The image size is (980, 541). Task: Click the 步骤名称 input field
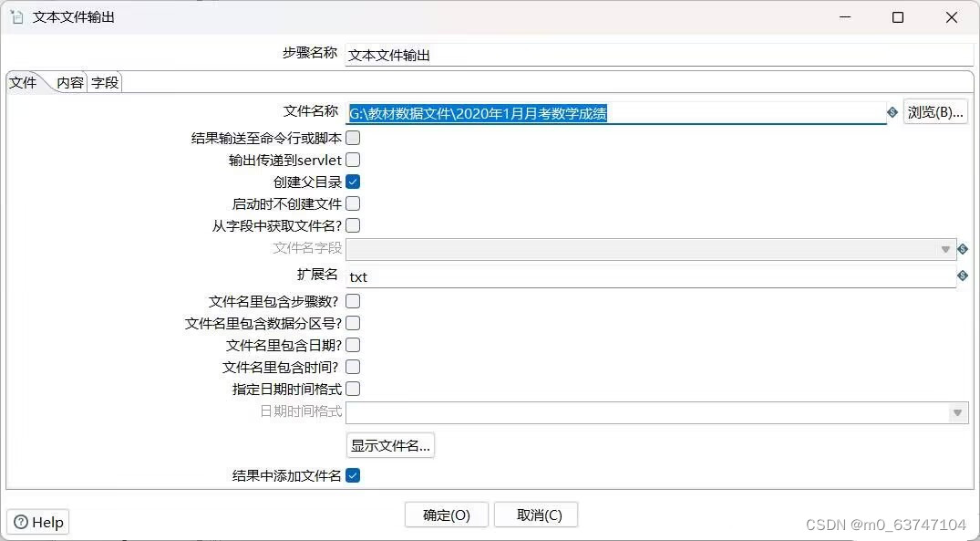(x=659, y=55)
